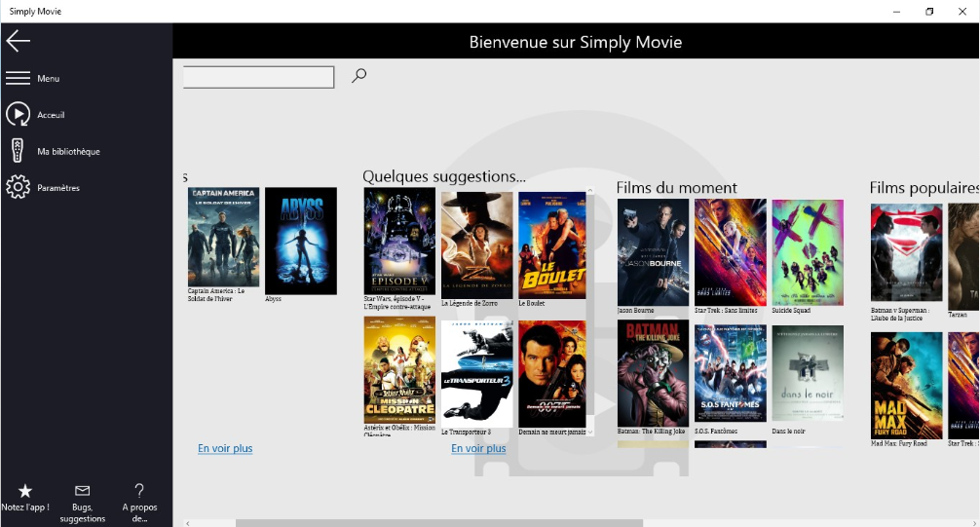Click the horizontal scrollbar thumb
Screen dimensions: 980x527
point(438,523)
